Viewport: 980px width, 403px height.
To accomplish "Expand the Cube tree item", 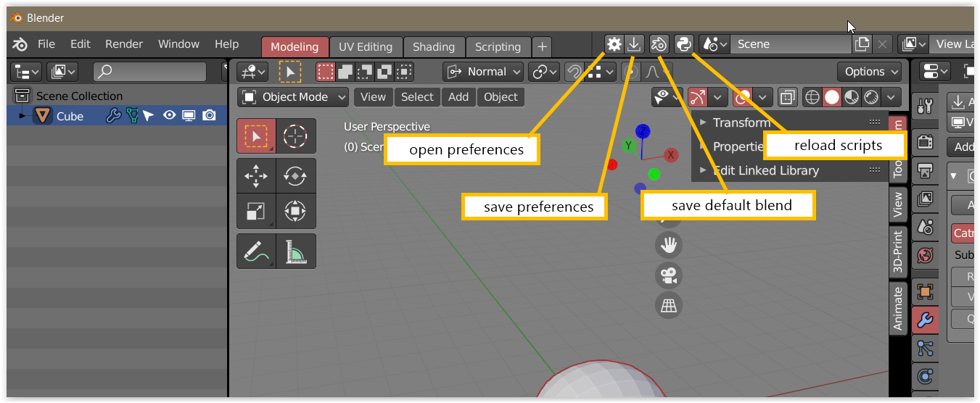I will (22, 115).
